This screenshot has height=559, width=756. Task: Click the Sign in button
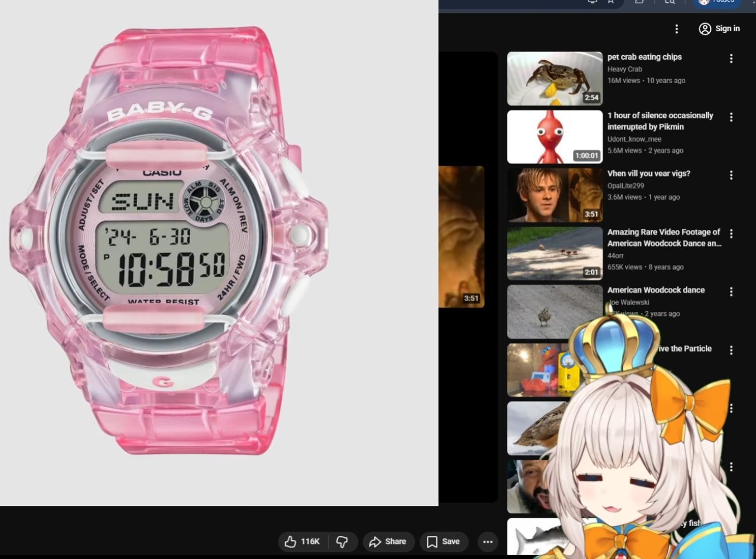click(x=720, y=28)
